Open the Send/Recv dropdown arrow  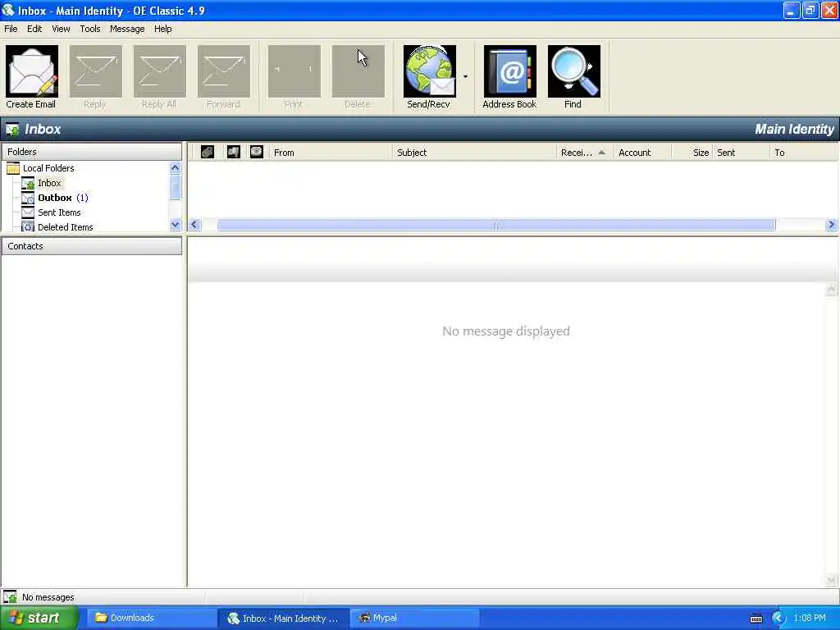click(465, 76)
